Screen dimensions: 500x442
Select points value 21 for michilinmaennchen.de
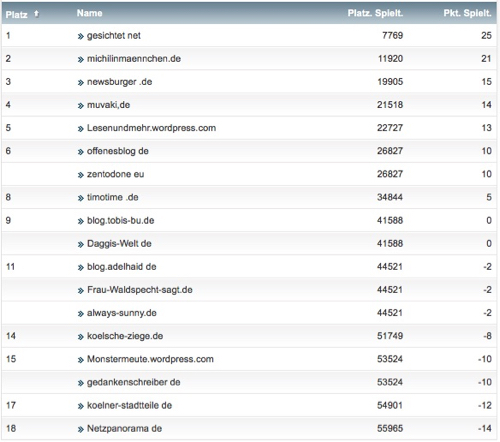[x=486, y=59]
